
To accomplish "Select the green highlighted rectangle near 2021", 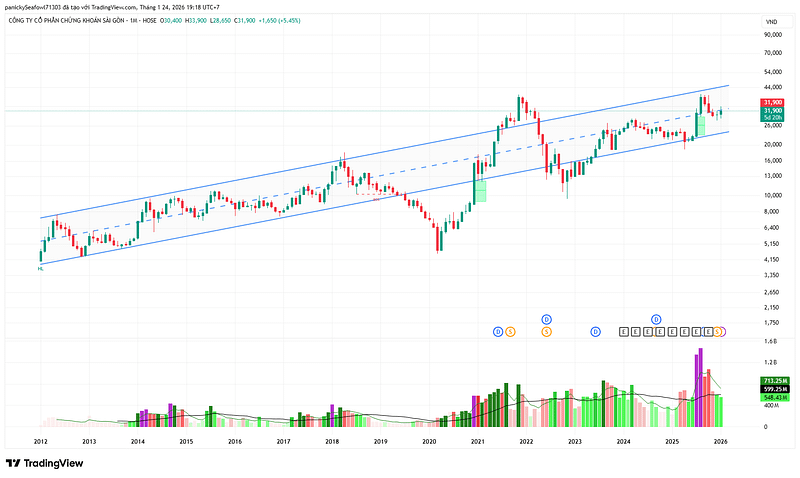I will [481, 190].
